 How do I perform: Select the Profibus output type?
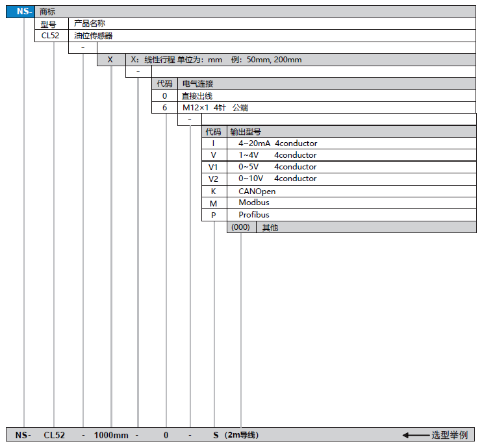[x=253, y=215]
